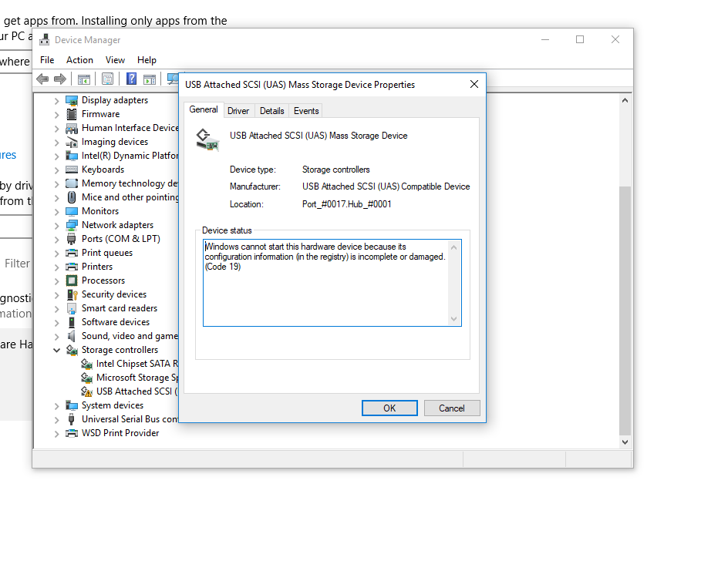Switch to the Events tab
The image size is (728, 561).
(x=305, y=110)
